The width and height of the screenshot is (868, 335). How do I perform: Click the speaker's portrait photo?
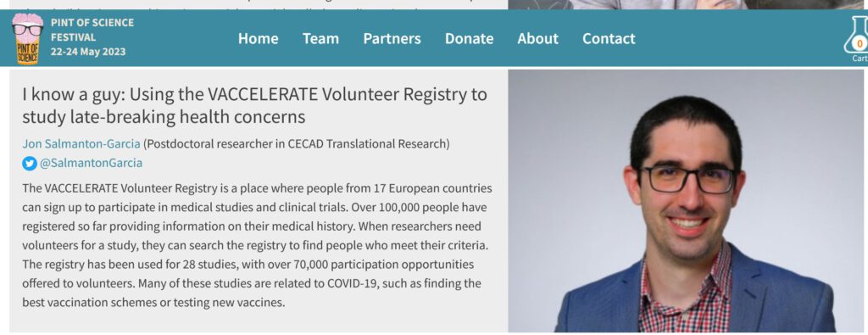(x=685, y=200)
